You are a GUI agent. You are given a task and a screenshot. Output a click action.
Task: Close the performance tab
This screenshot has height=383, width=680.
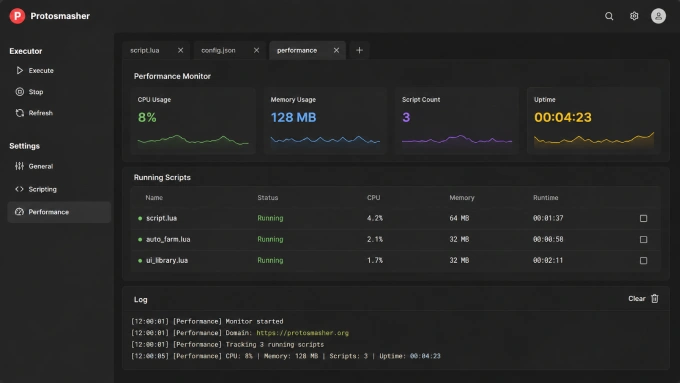click(336, 50)
